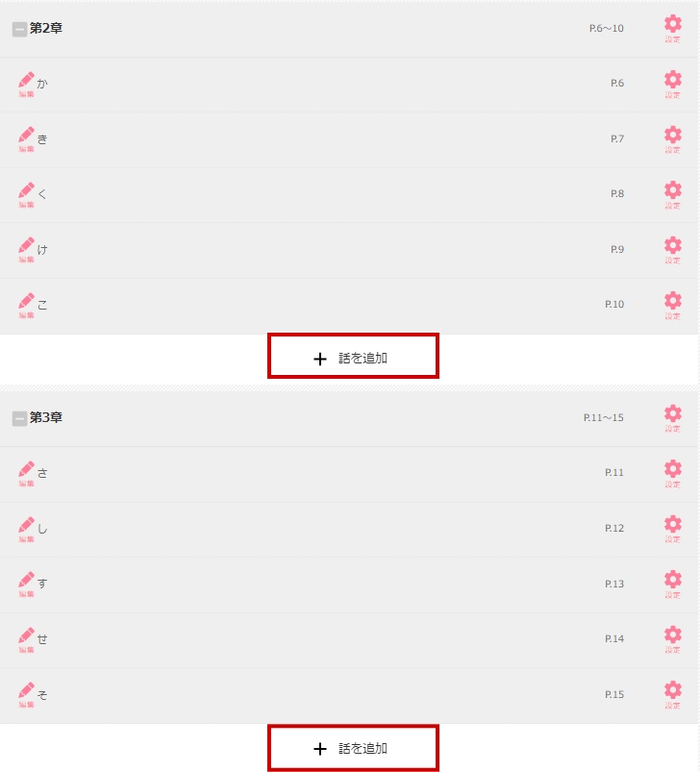Screen dimensions: 700x772
Task: Click the settings gear for 第3章
Action: pos(673,418)
